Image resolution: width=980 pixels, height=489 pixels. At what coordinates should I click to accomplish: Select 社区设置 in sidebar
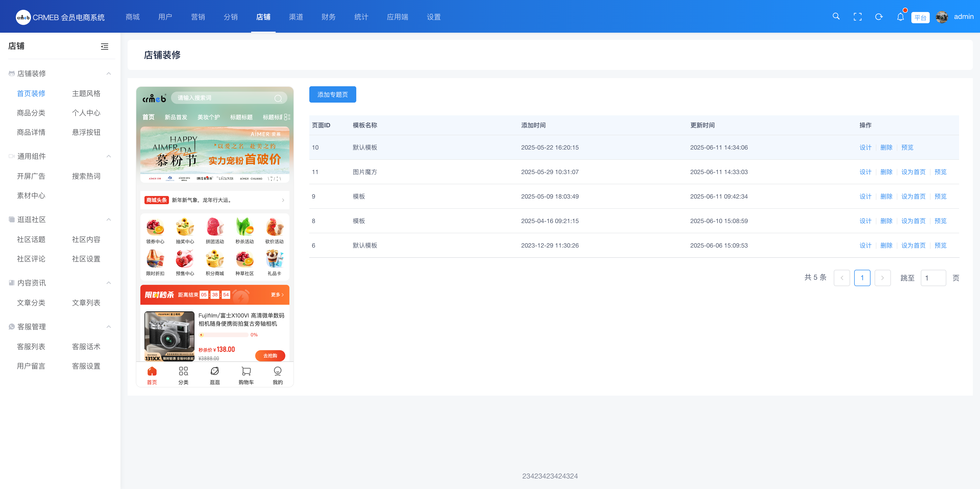pos(86,259)
